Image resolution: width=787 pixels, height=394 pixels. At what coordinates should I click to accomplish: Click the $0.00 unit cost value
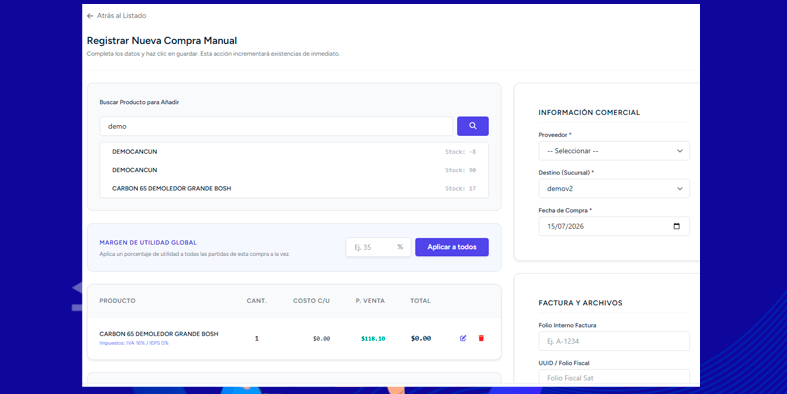click(321, 339)
